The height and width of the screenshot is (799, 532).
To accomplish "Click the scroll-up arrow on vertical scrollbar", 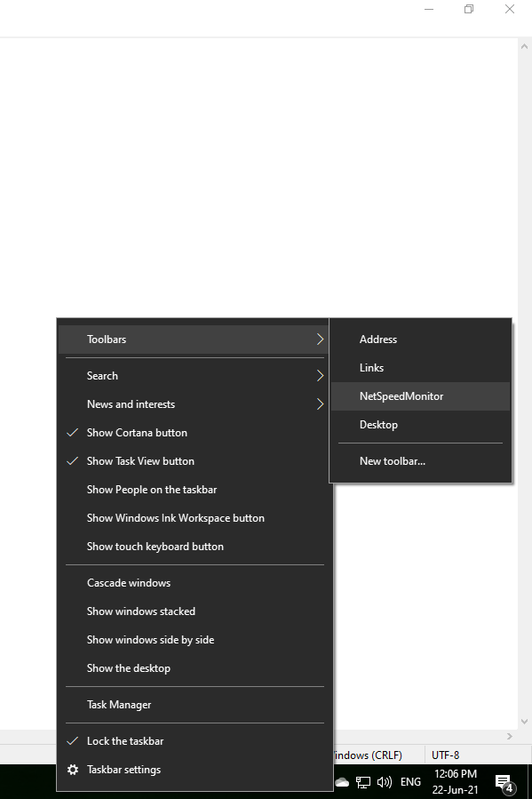I will coord(524,46).
